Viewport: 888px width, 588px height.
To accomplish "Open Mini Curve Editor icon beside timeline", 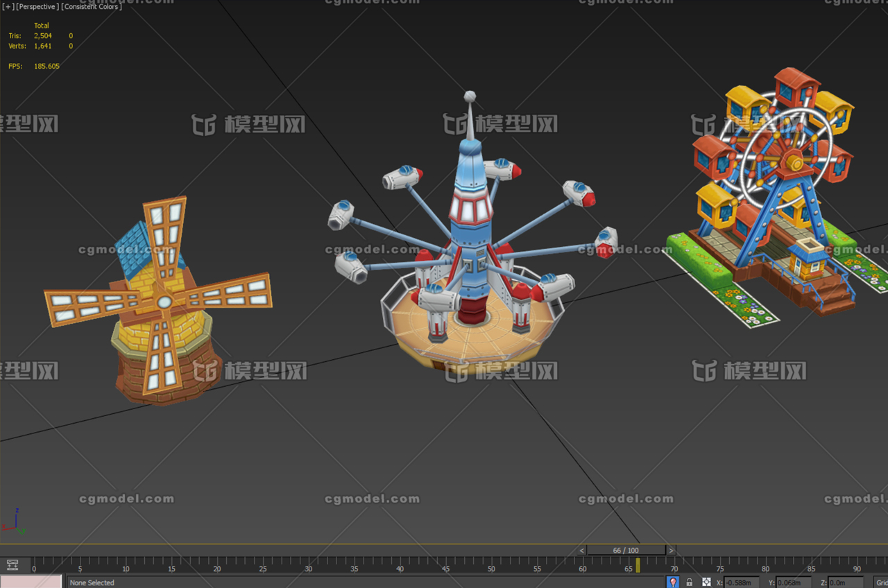I will (12, 565).
